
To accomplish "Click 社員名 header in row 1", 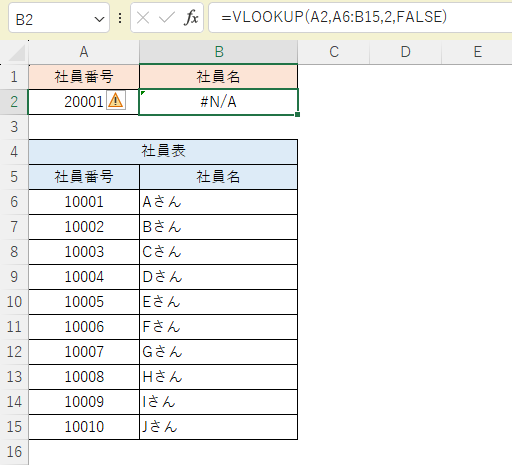I will tap(218, 77).
